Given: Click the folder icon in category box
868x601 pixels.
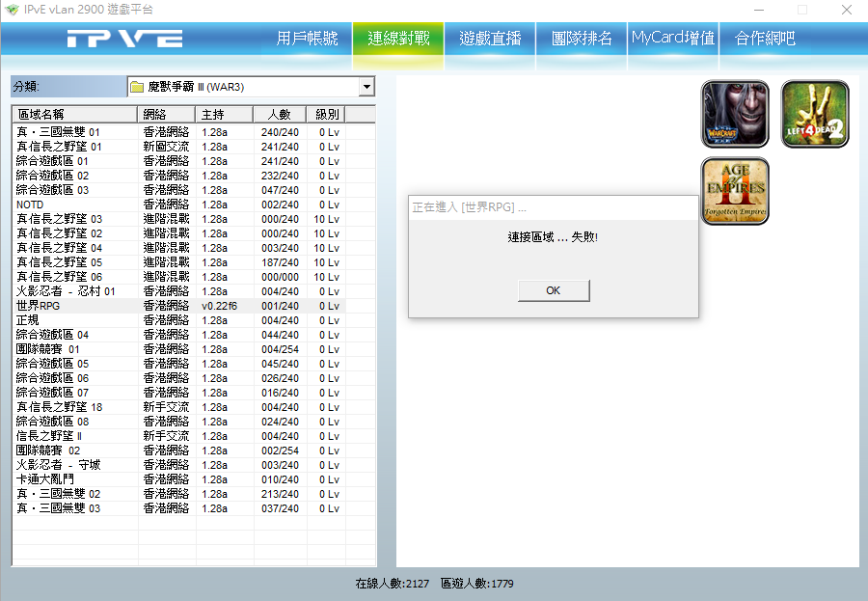Looking at the screenshot, I should pos(137,88).
